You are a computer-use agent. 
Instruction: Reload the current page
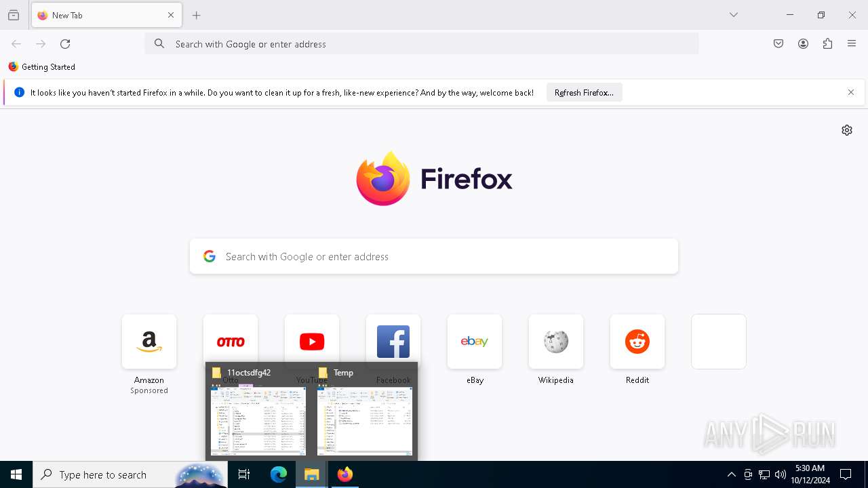pos(65,44)
